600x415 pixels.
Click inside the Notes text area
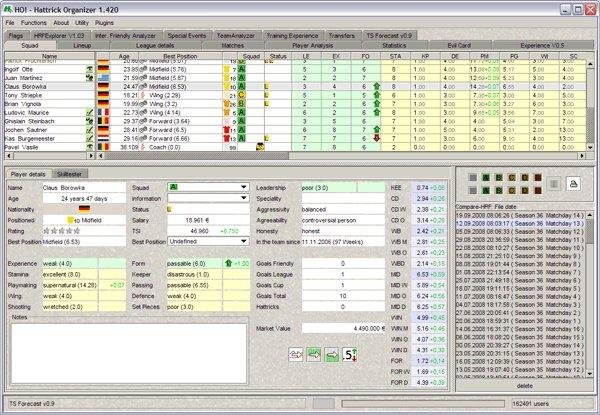coord(129,353)
